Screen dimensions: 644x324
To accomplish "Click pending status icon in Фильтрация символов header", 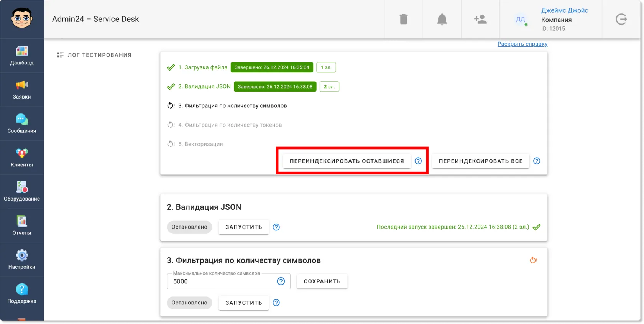I will [x=534, y=260].
